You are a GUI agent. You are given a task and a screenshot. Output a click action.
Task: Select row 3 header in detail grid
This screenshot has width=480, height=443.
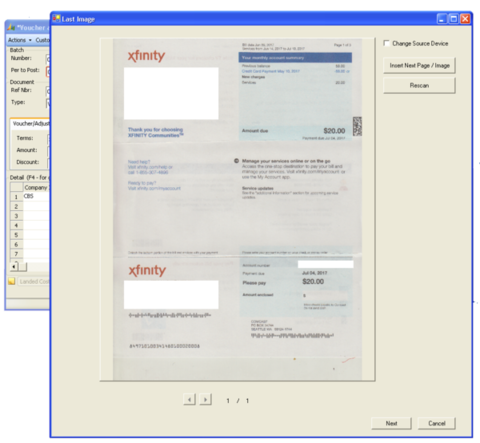(16, 216)
